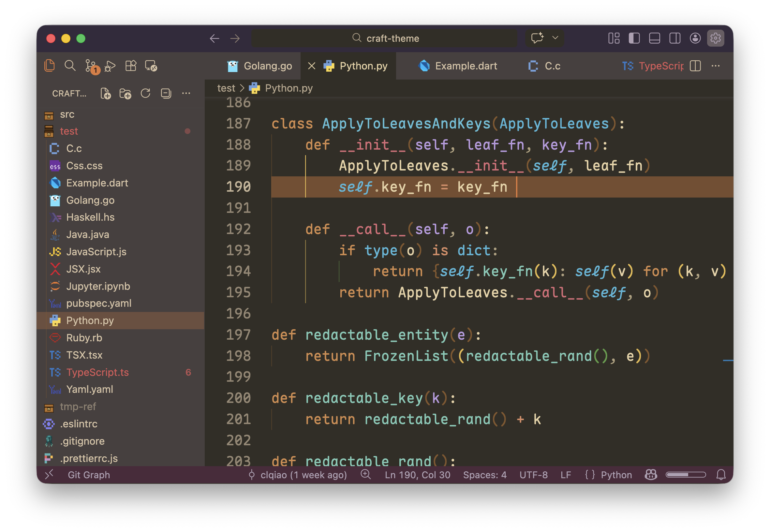770x532 pixels.
Task: Expand the src folder
Action: (67, 114)
